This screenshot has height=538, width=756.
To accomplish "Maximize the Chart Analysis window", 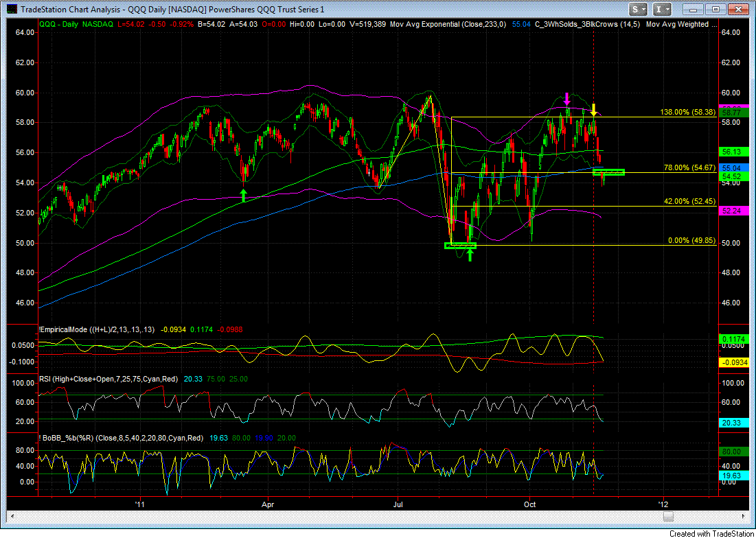I will 715,9.
